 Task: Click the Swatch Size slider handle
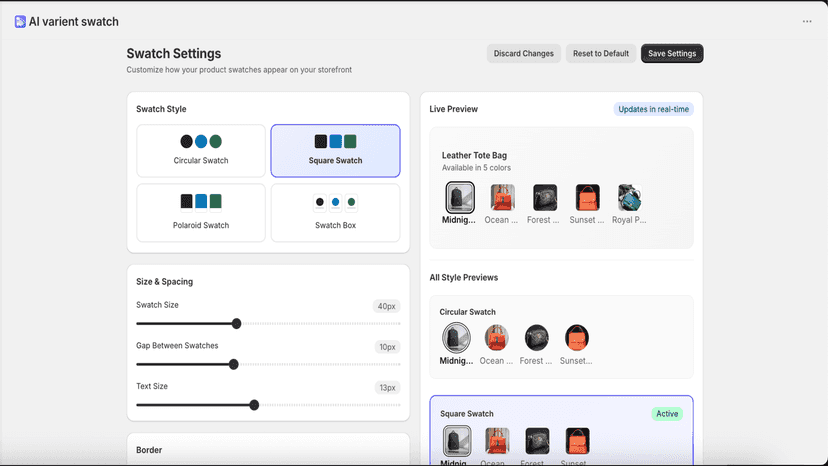[x=237, y=323]
